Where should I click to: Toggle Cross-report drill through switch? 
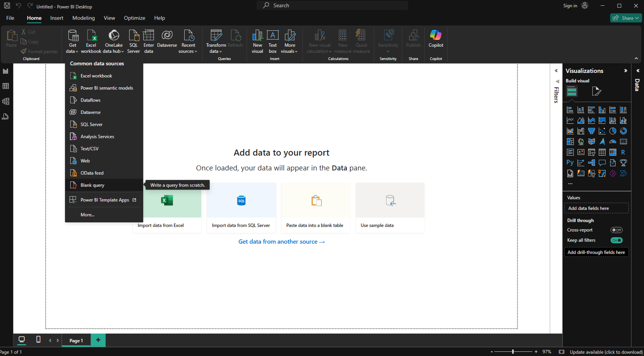point(616,230)
